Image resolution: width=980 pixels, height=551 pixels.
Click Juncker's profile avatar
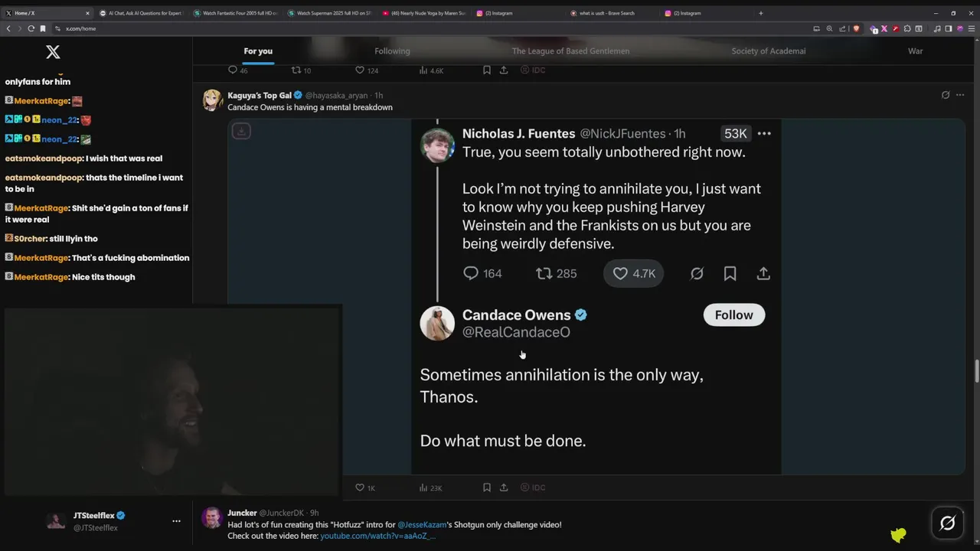coord(212,518)
